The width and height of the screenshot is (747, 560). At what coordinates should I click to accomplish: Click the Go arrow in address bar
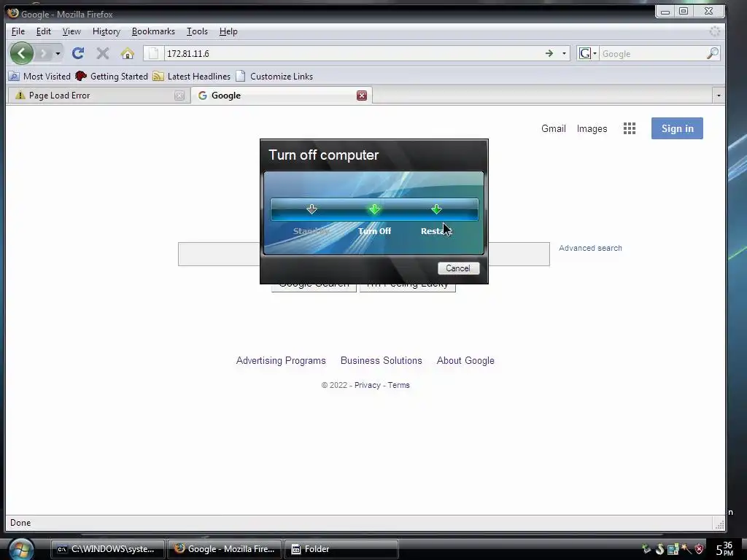pyautogui.click(x=549, y=53)
